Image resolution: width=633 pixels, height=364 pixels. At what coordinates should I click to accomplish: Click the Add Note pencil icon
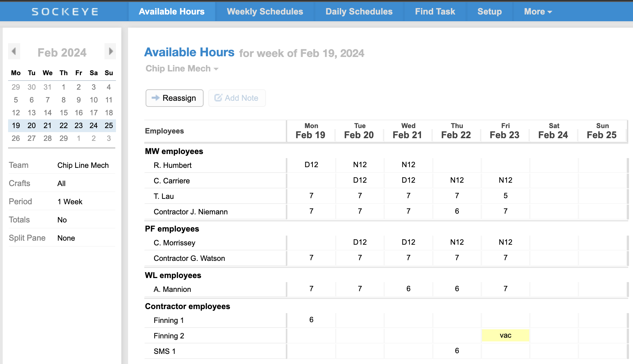point(218,98)
